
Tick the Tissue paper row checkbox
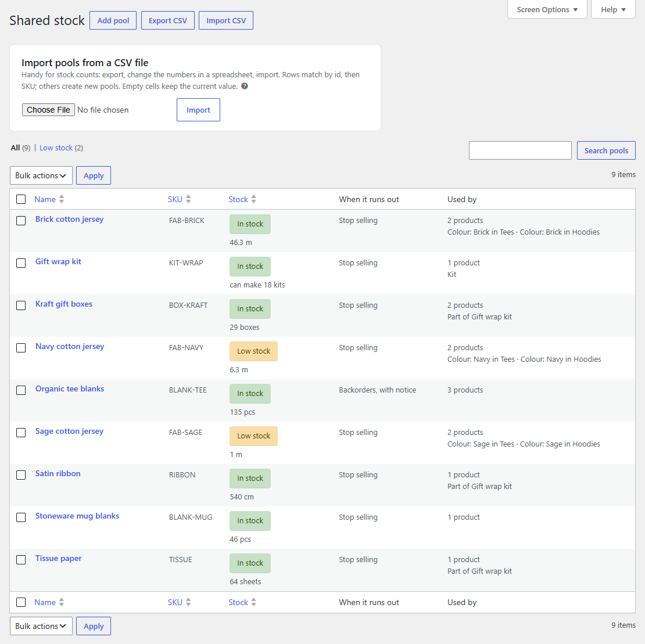tap(21, 560)
